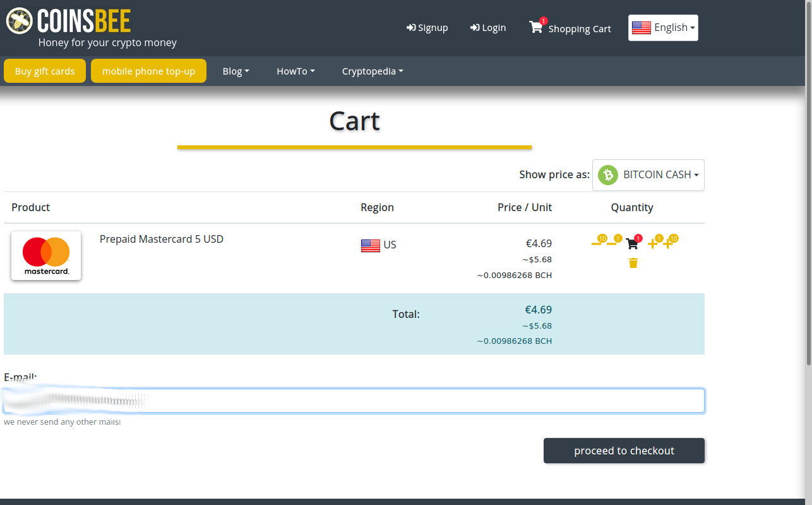Click the "Cart" page heading

[354, 121]
